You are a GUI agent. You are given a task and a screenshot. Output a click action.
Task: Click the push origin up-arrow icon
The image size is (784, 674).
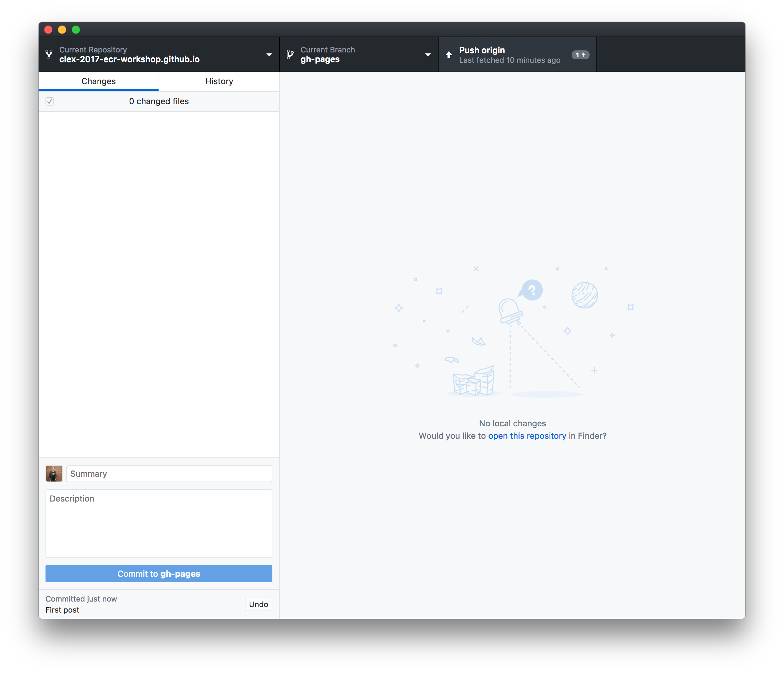click(449, 54)
